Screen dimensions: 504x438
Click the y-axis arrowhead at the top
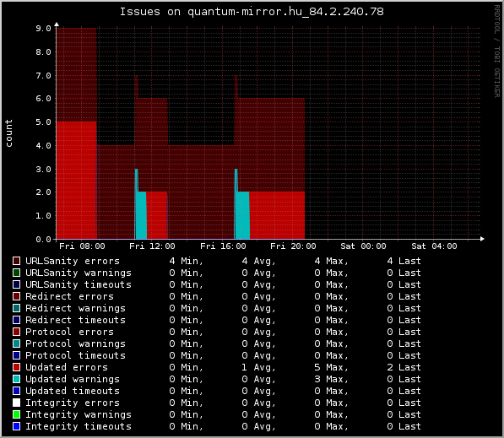pos(57,24)
